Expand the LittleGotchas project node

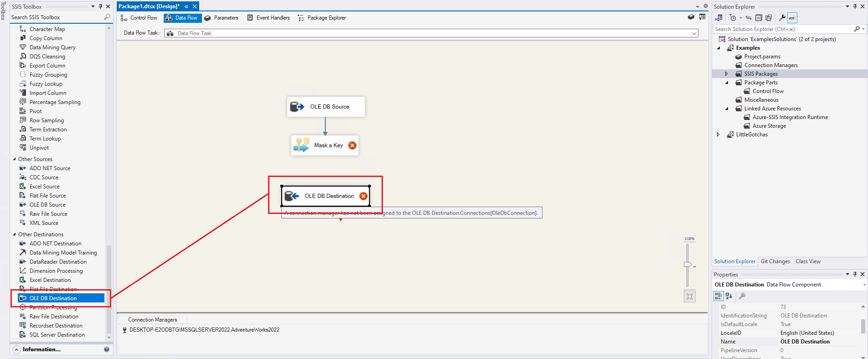[x=718, y=135]
